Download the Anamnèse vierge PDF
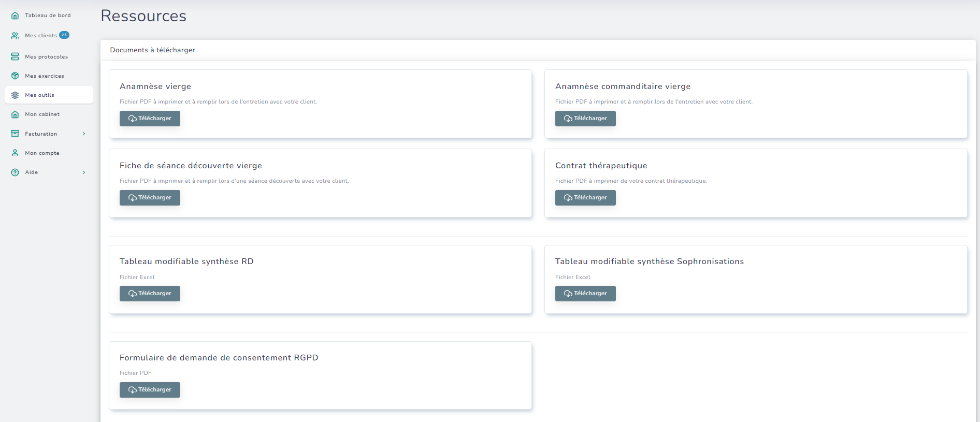This screenshot has height=422, width=980. click(150, 119)
